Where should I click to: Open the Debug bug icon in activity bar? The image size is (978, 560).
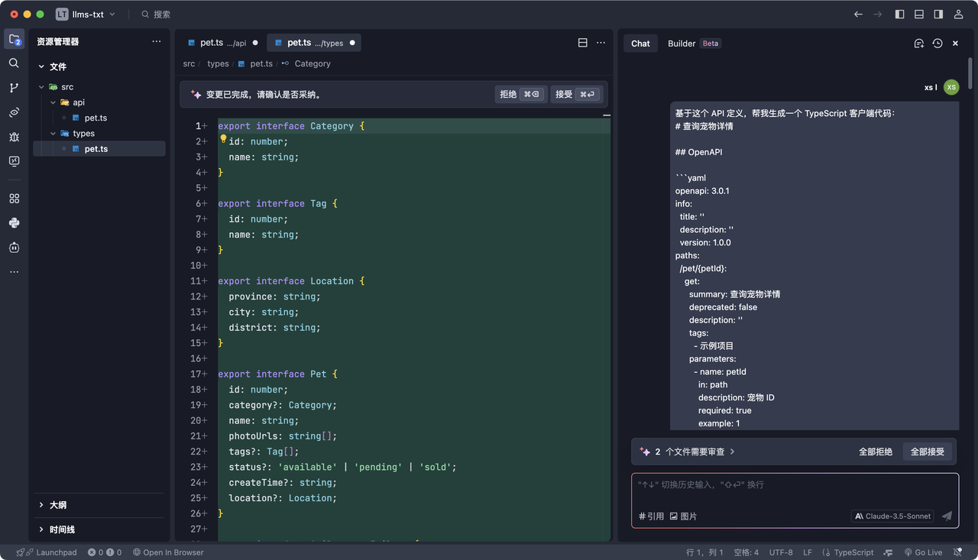pyautogui.click(x=14, y=137)
